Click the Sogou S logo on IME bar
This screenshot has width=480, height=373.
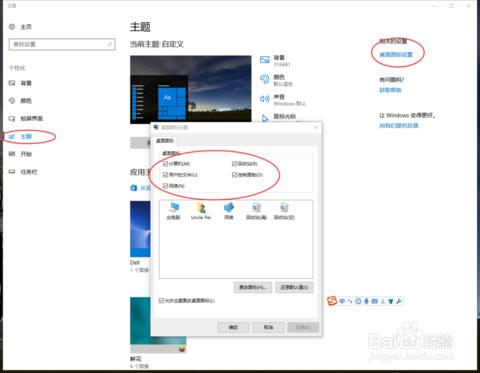pyautogui.click(x=332, y=301)
